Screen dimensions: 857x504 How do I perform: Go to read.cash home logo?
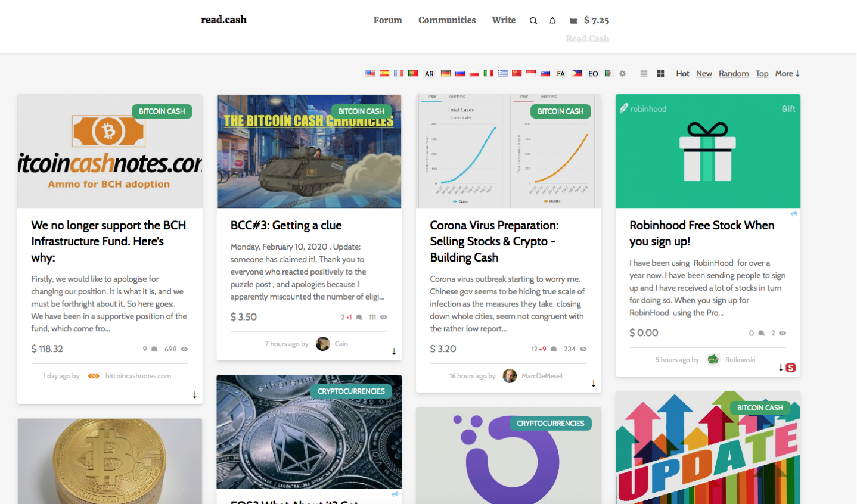pyautogui.click(x=223, y=20)
